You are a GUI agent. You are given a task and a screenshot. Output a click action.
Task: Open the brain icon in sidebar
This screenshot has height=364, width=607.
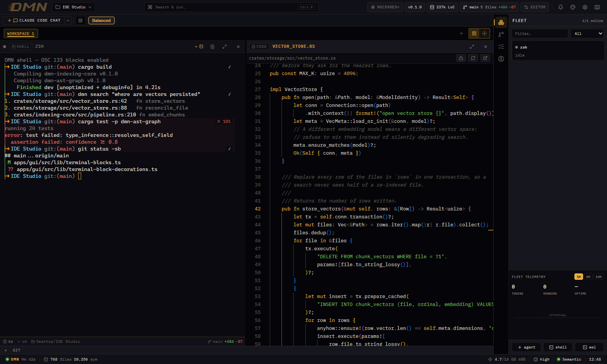click(x=501, y=59)
